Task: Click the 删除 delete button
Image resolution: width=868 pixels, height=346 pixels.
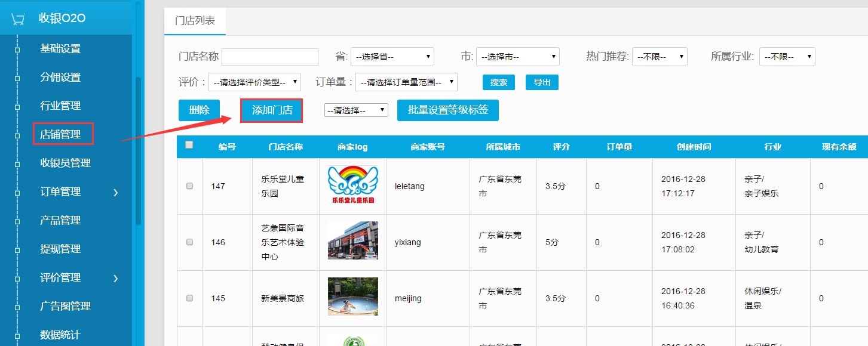Action: coord(199,110)
